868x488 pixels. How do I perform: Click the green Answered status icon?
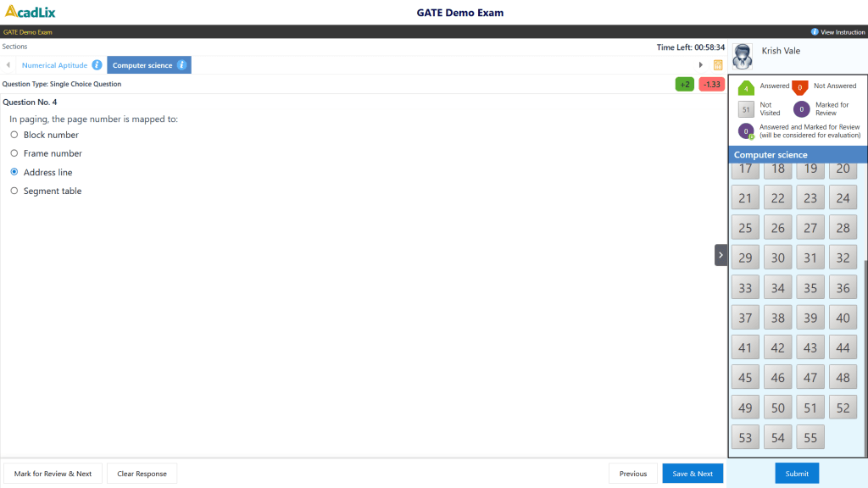[x=747, y=86]
